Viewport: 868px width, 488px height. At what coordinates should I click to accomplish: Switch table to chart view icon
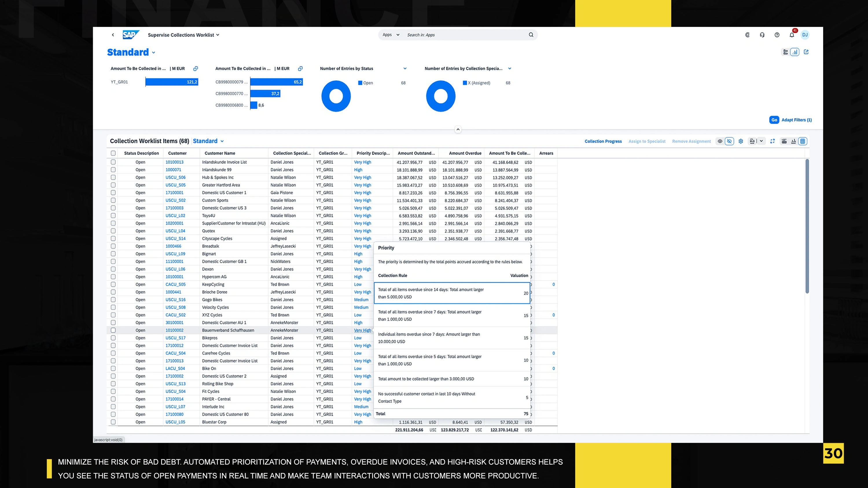(x=794, y=141)
